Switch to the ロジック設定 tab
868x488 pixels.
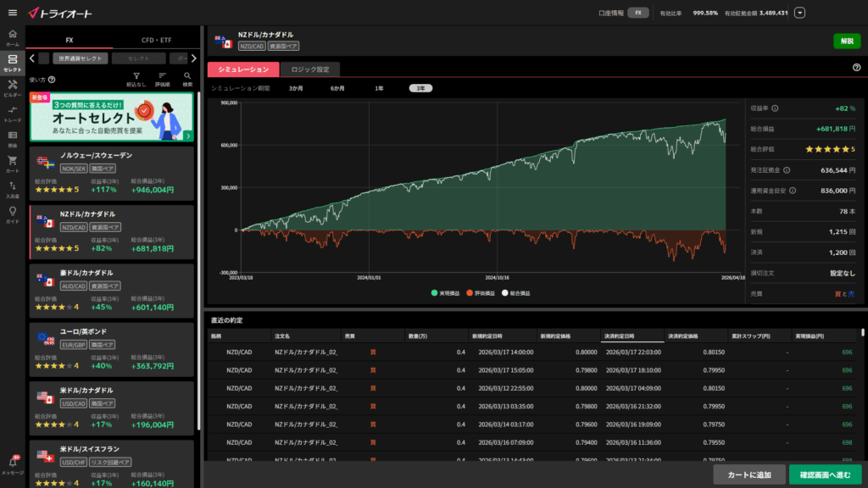(x=309, y=69)
